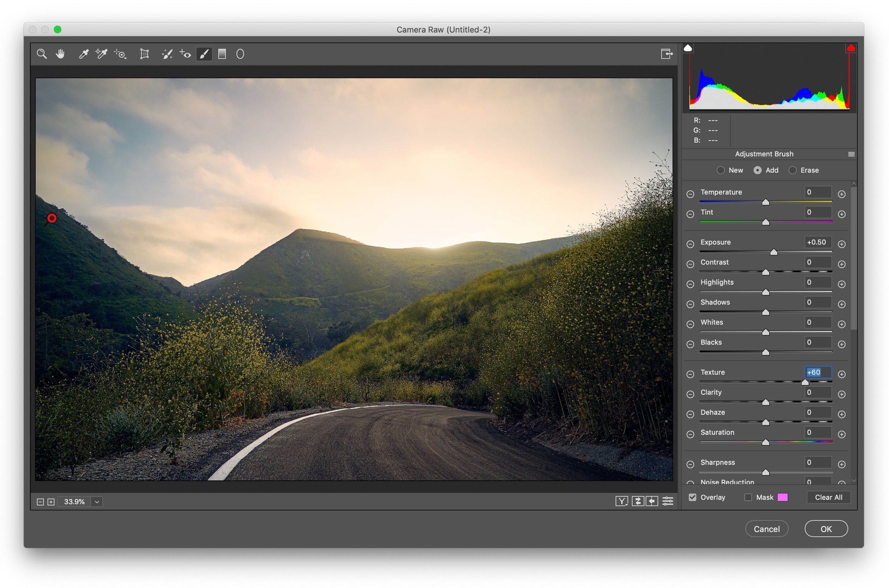This screenshot has height=588, width=889.
Task: Select the Radial Filter tool
Action: (240, 54)
